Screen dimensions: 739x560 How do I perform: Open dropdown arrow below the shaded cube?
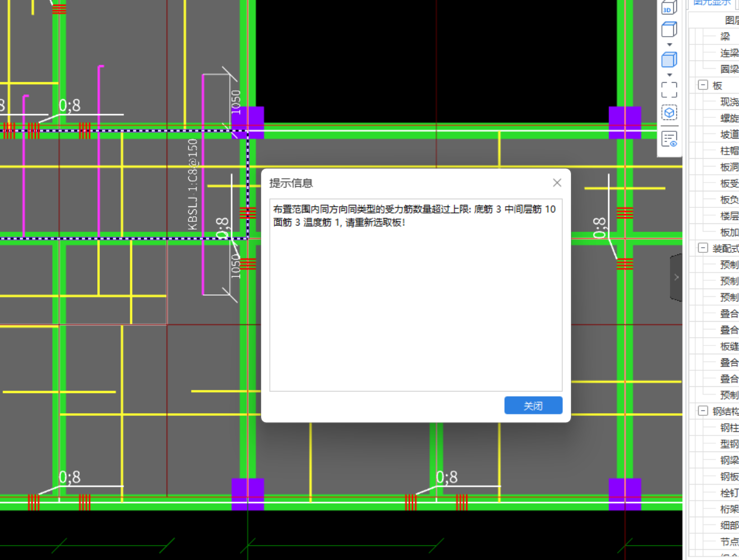pyautogui.click(x=669, y=75)
